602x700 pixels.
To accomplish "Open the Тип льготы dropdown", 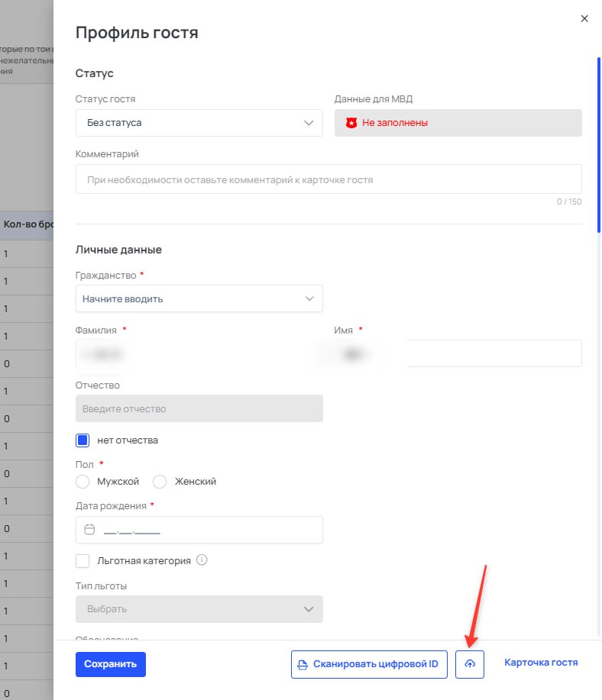I will tap(199, 609).
